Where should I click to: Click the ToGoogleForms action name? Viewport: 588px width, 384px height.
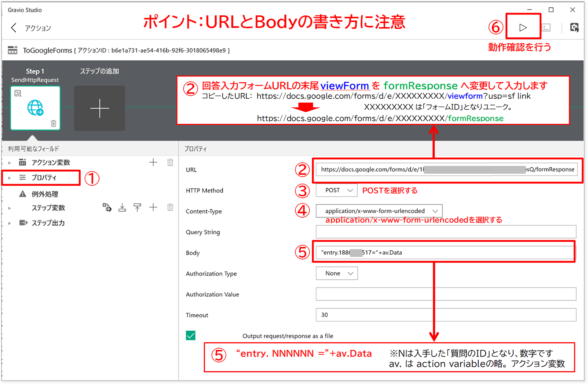pos(47,51)
